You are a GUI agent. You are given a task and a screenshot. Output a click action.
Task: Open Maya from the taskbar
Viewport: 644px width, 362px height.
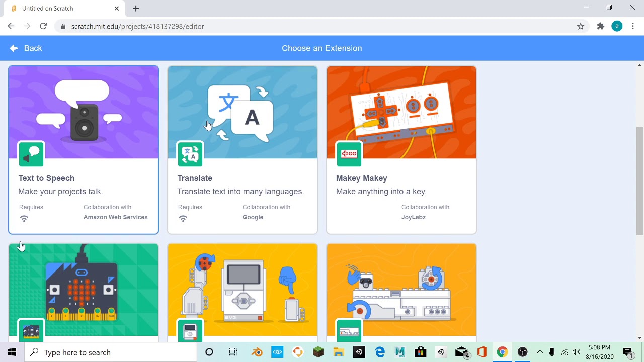400,352
